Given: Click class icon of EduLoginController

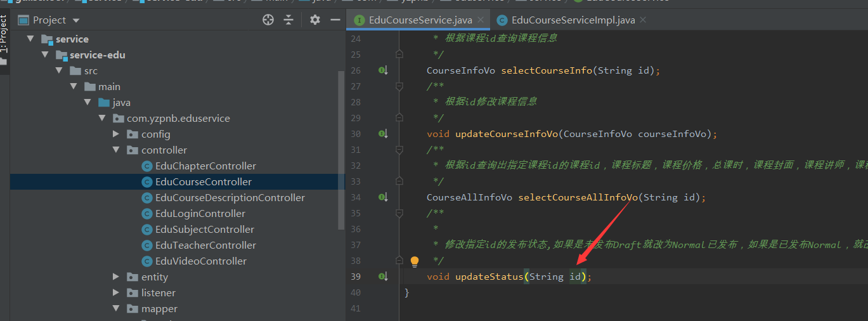Looking at the screenshot, I should [x=147, y=214].
